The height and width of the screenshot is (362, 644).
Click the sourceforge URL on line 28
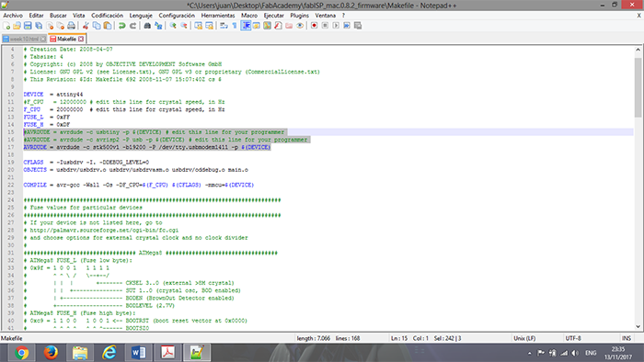click(x=104, y=230)
